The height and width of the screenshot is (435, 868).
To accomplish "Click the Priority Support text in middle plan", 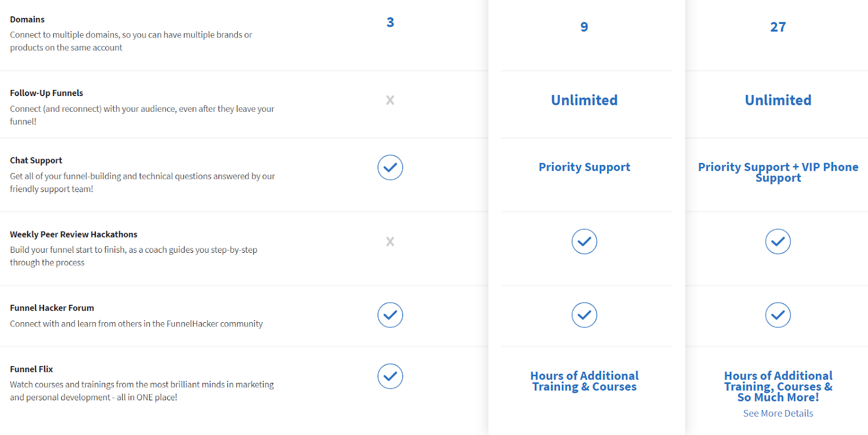I will point(584,167).
